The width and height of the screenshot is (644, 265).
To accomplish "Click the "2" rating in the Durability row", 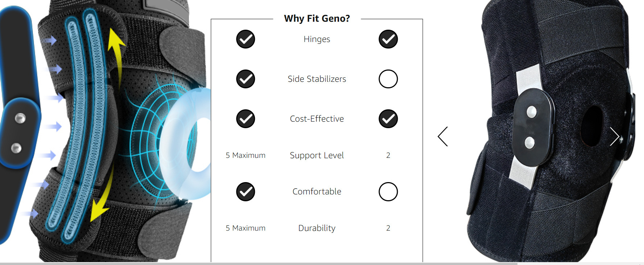I will [x=388, y=228].
